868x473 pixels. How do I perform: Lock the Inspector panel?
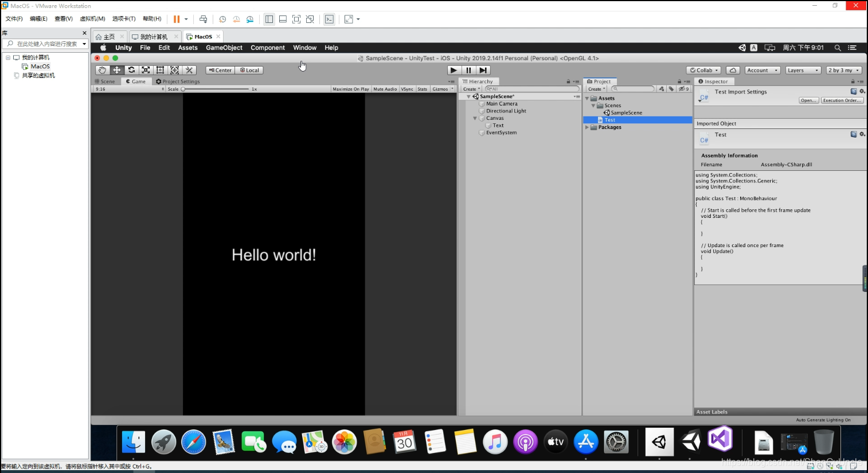(x=854, y=81)
